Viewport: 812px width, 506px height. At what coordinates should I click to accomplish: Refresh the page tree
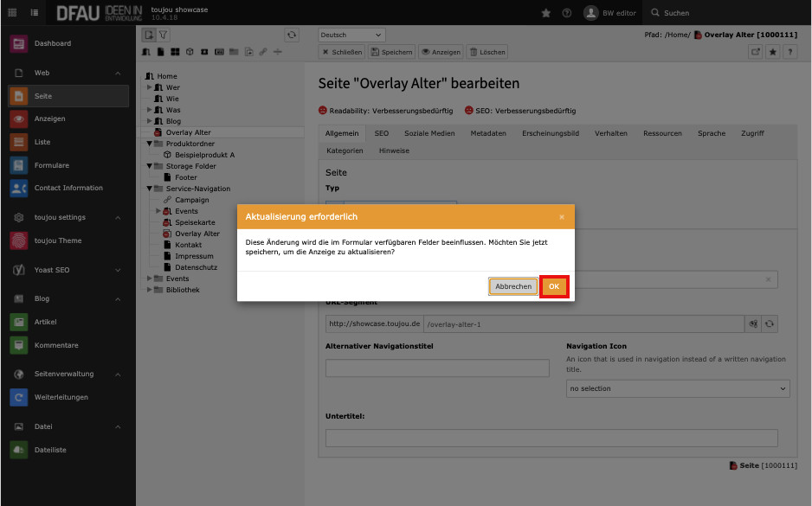(292, 35)
